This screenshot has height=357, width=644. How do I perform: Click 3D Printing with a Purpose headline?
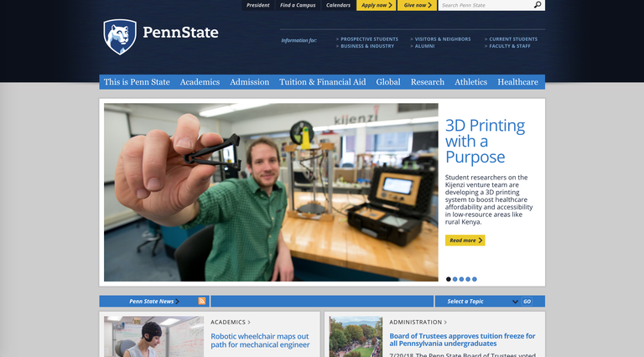coord(485,141)
